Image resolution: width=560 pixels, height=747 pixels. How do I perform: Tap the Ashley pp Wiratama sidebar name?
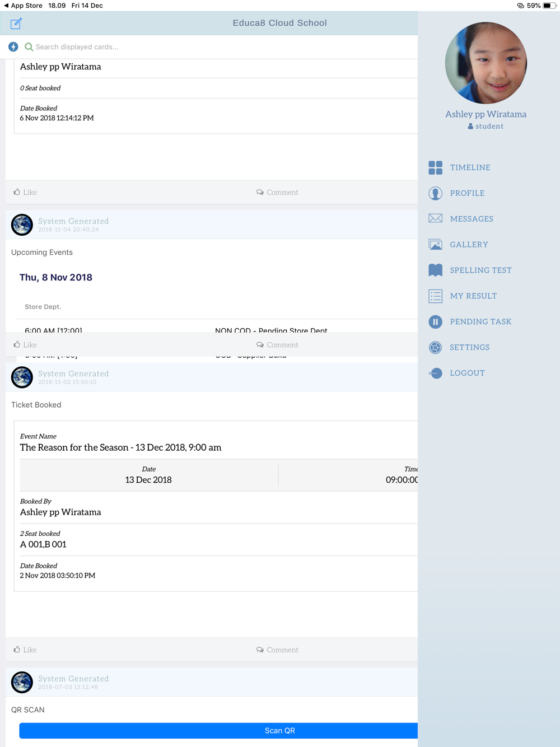pyautogui.click(x=486, y=114)
